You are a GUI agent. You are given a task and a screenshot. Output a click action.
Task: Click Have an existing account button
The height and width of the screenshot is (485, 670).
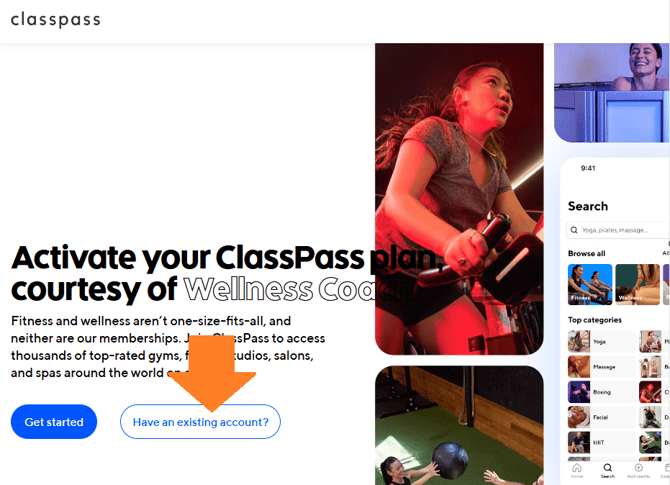(x=200, y=422)
